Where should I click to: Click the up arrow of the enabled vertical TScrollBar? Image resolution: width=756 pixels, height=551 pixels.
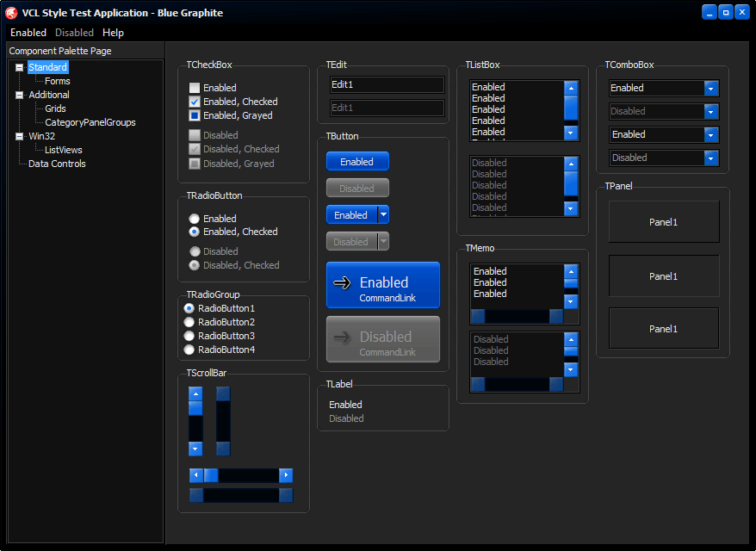pyautogui.click(x=195, y=394)
